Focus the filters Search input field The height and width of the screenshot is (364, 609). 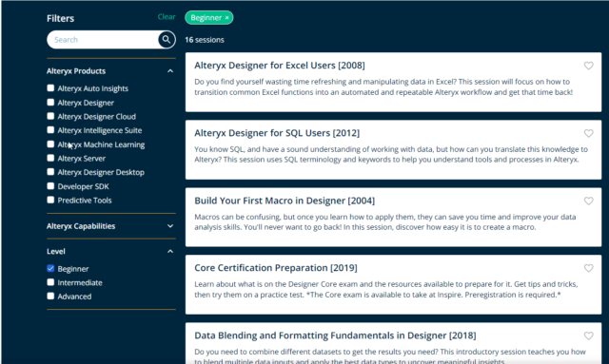tap(103, 40)
